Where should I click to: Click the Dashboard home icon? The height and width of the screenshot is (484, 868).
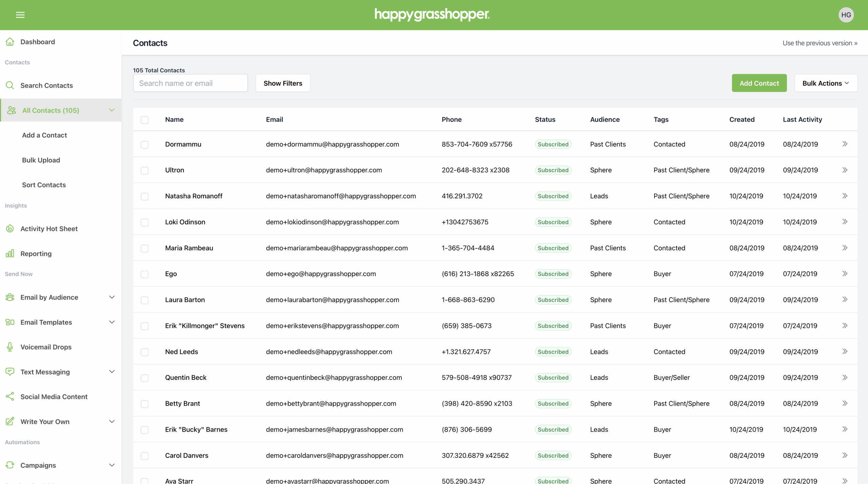point(10,42)
